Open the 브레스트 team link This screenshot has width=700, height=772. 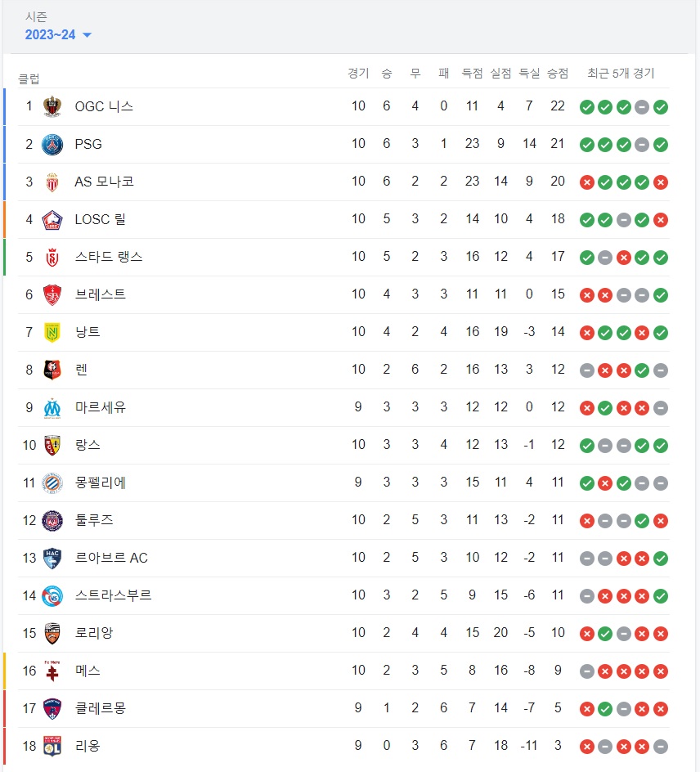[x=101, y=294]
